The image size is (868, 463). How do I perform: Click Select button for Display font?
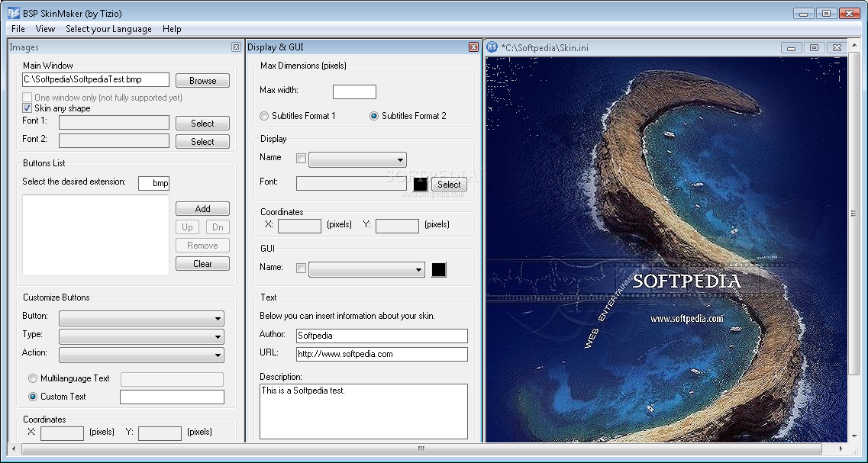click(449, 184)
